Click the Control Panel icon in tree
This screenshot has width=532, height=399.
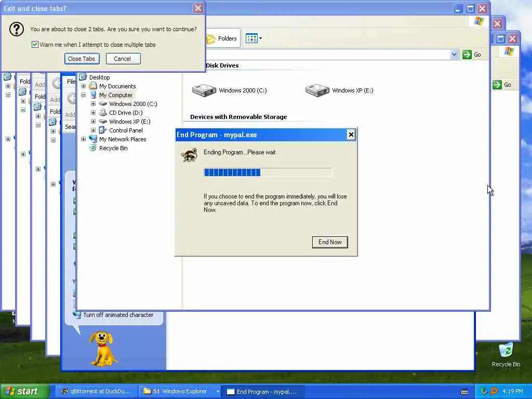[x=102, y=130]
